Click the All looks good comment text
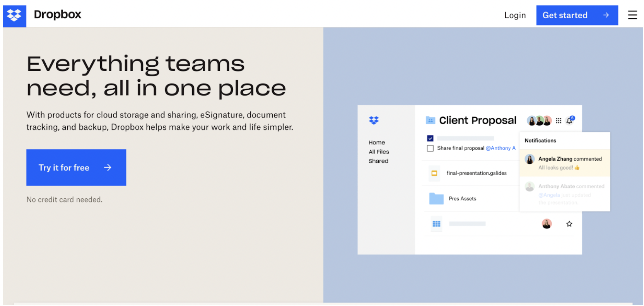This screenshot has height=306, width=644. [559, 168]
